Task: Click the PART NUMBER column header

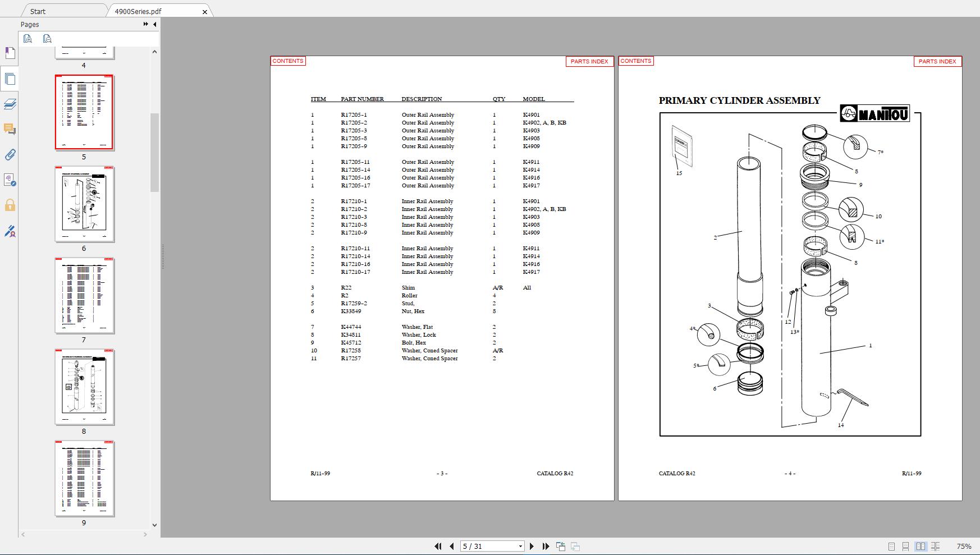Action: point(362,99)
